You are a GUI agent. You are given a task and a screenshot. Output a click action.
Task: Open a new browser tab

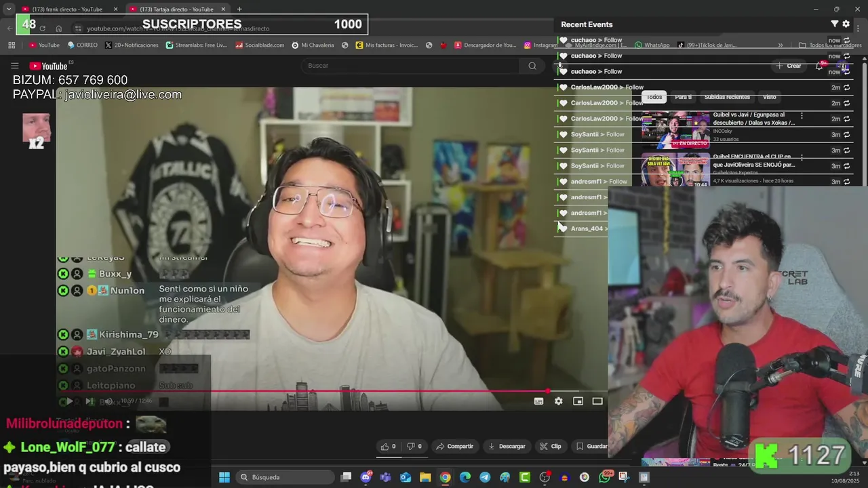point(239,9)
